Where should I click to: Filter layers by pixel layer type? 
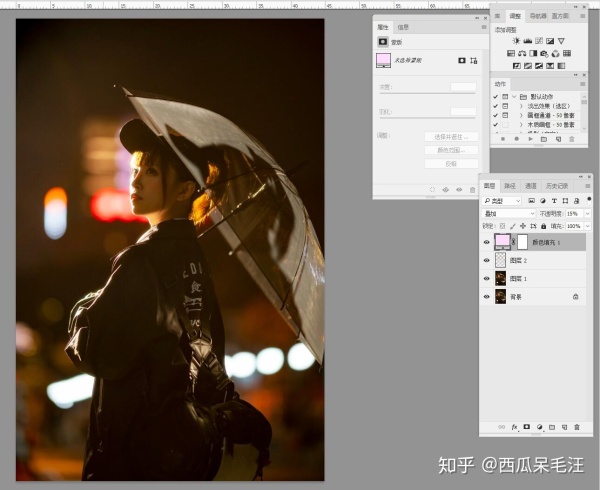coord(532,201)
